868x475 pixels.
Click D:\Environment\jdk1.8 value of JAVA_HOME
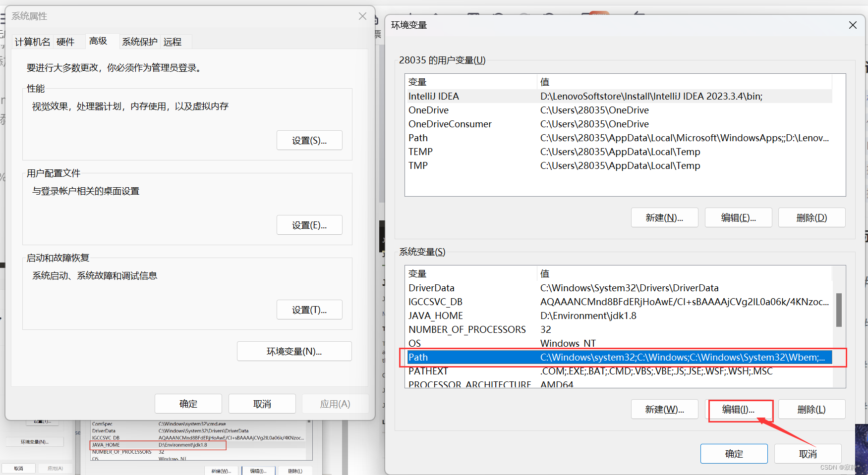pyautogui.click(x=588, y=316)
